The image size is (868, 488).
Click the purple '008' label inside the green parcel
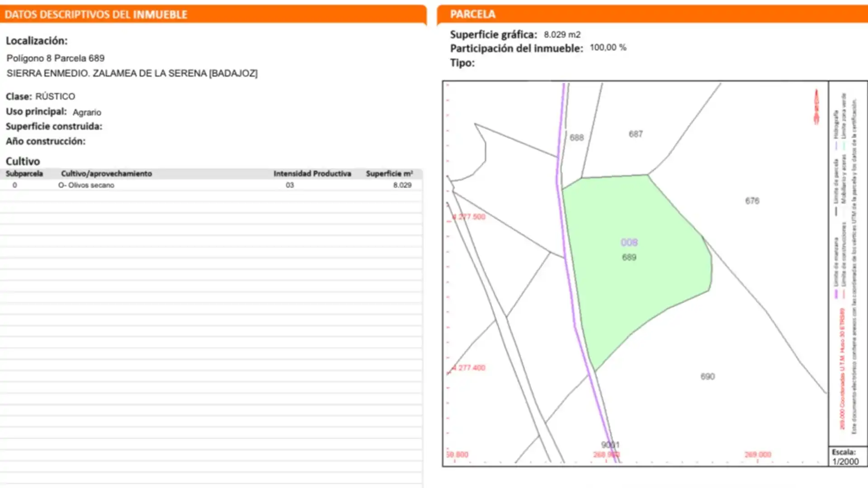point(630,242)
